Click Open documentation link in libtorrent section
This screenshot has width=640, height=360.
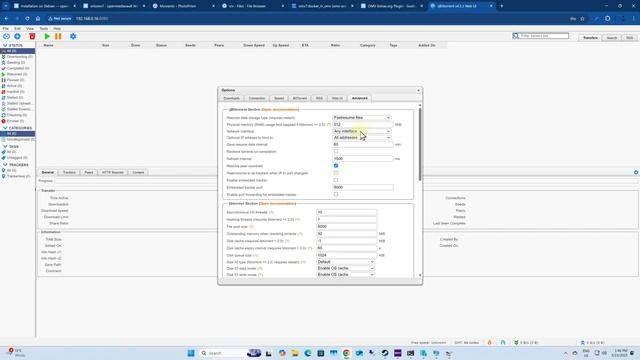point(278,204)
